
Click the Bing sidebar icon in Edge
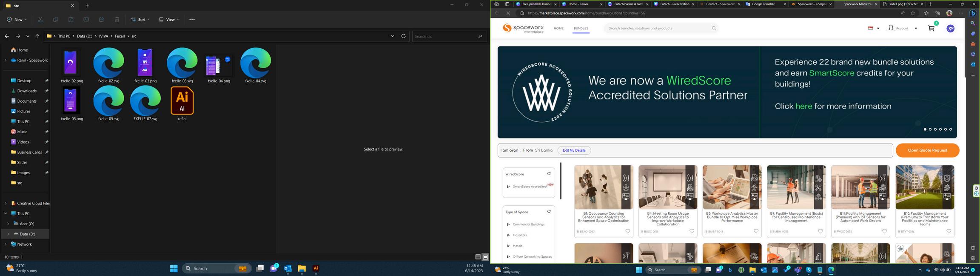(x=973, y=13)
